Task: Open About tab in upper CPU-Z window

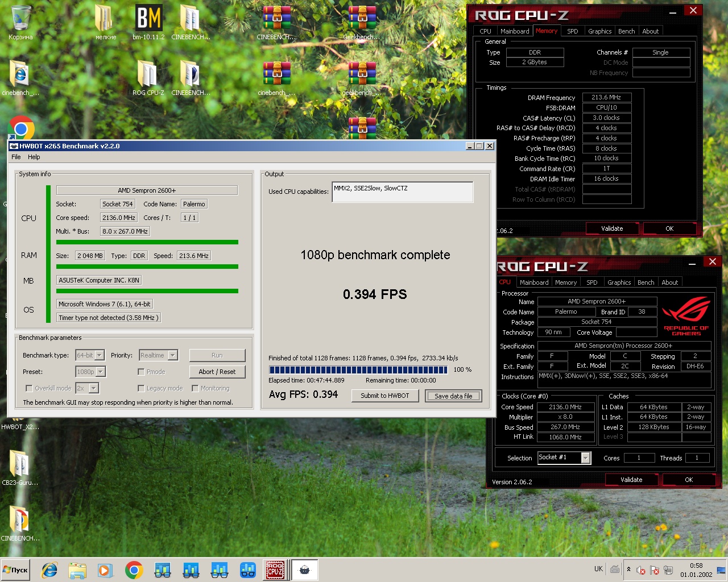Action: pyautogui.click(x=651, y=31)
